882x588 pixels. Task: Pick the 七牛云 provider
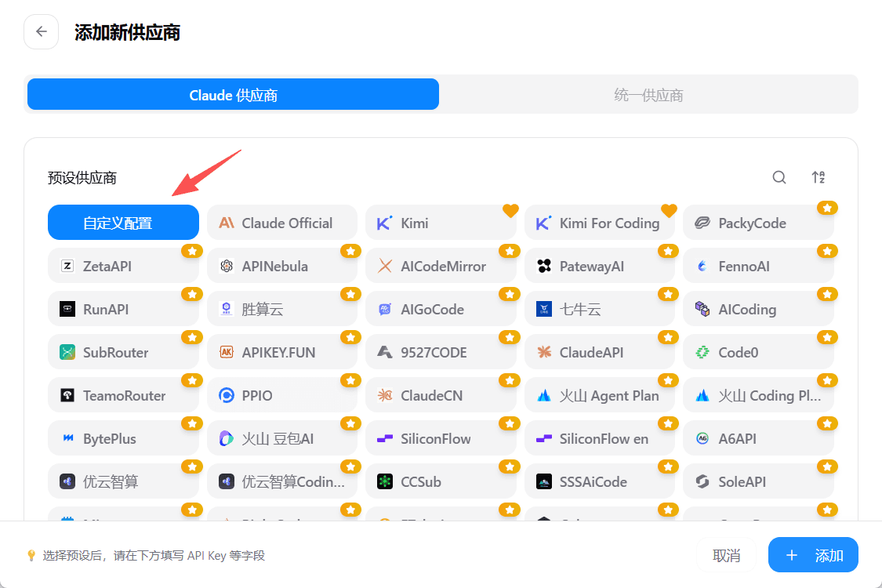point(600,309)
